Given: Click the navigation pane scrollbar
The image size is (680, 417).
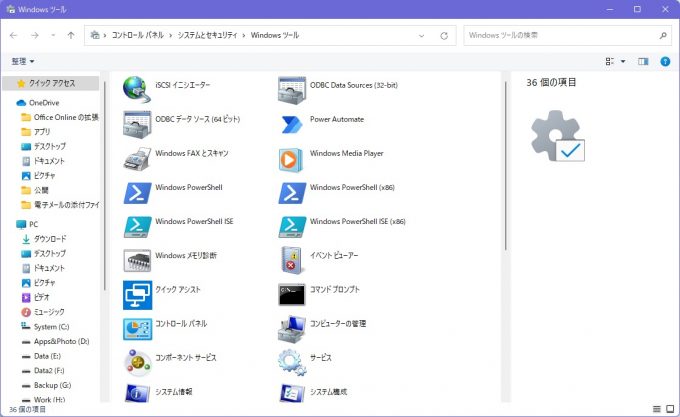Looking at the screenshot, I should coord(105,187).
